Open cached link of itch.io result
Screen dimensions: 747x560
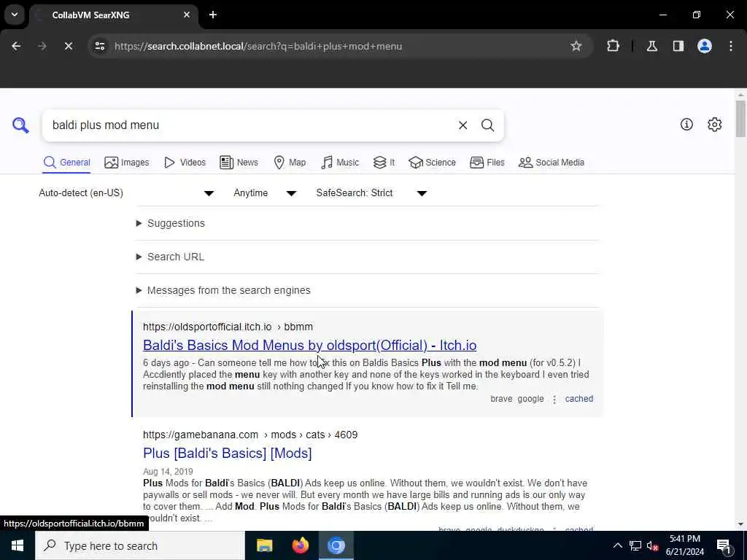pyautogui.click(x=578, y=399)
